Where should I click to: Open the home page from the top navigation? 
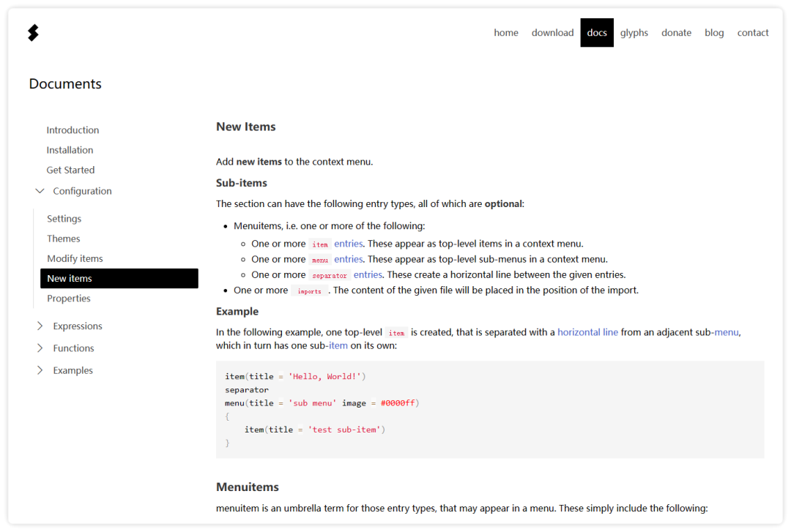[x=506, y=33]
